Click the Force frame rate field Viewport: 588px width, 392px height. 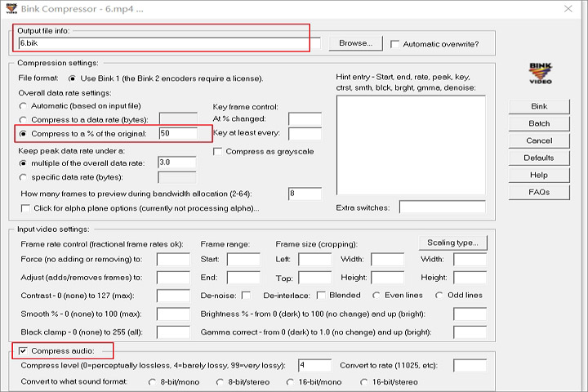pyautogui.click(x=173, y=260)
